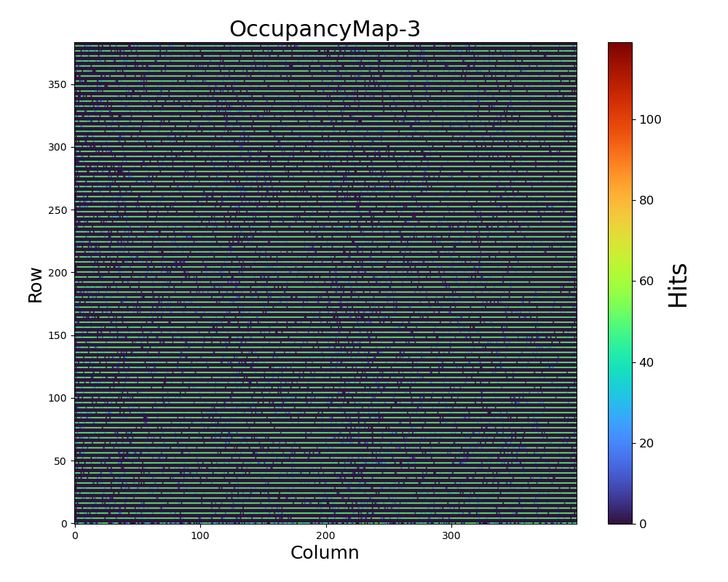Click the Row y-axis label
Image resolution: width=728 pixels, height=582 pixels.
(x=36, y=284)
